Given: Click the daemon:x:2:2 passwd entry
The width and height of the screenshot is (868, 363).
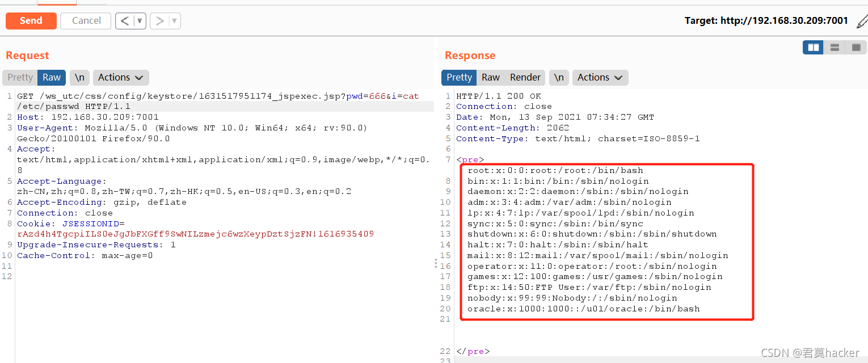Looking at the screenshot, I should [x=578, y=191].
